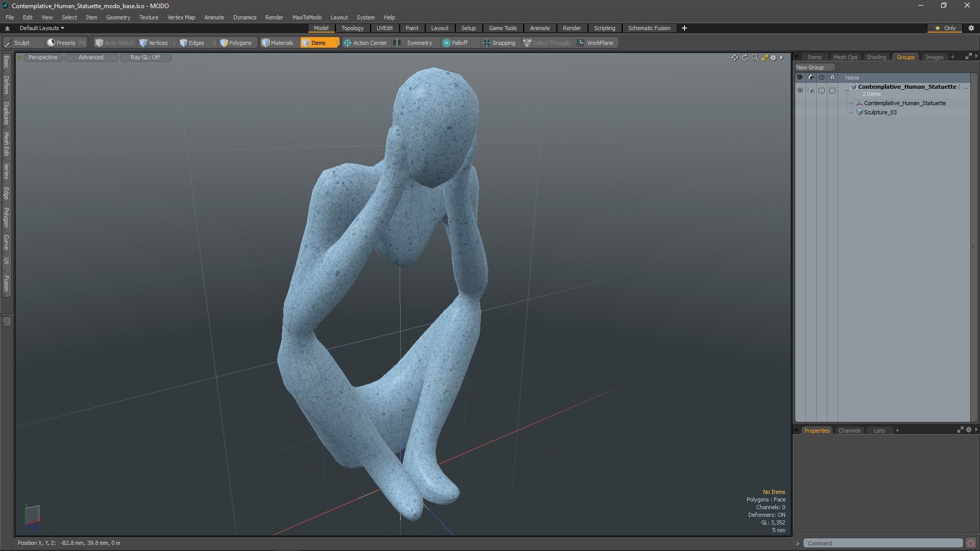Select the Contemplative_Human_Statuette locator item
980x551 pixels.
[x=904, y=103]
